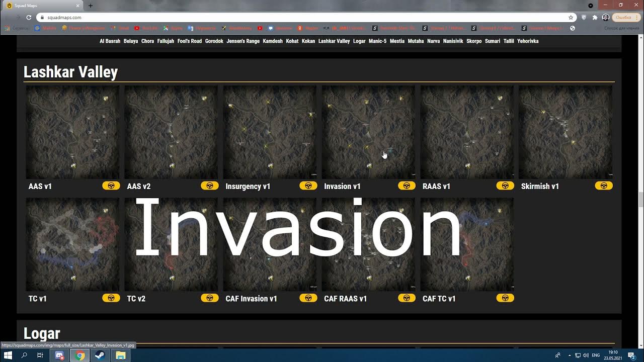Screen dimensions: 644x362
Task: Go to Mutaha section link
Action: click(416, 41)
